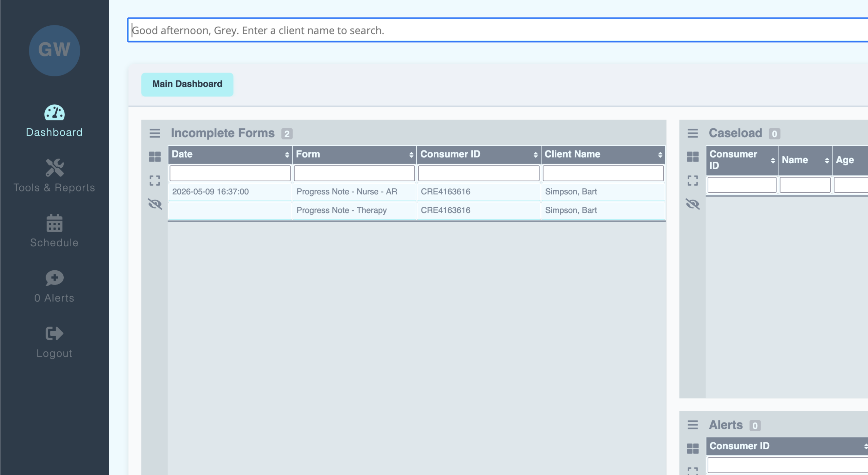Click Simpson, Bart in the Nurse - AR row
Screen dimensions: 868x475
pyautogui.click(x=571, y=192)
